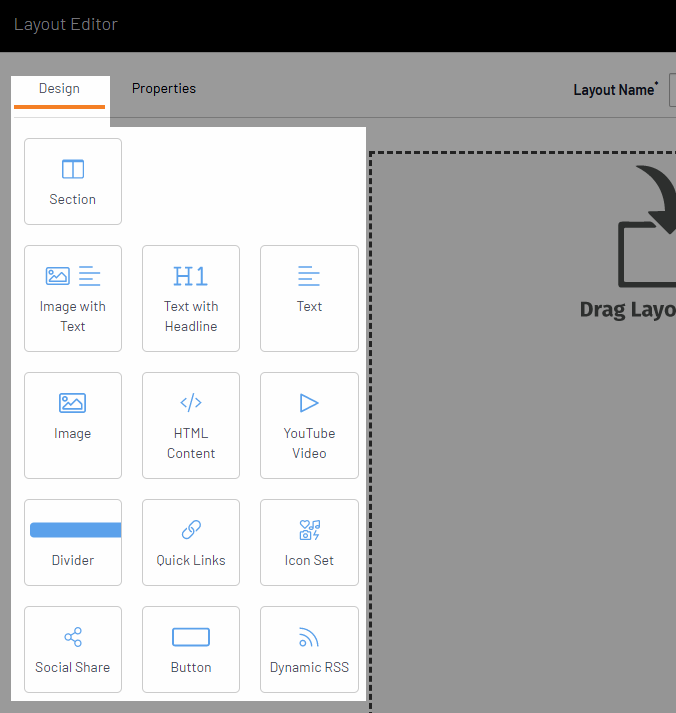676x713 pixels.
Task: Pick the Dynamic RSS block
Action: point(309,649)
